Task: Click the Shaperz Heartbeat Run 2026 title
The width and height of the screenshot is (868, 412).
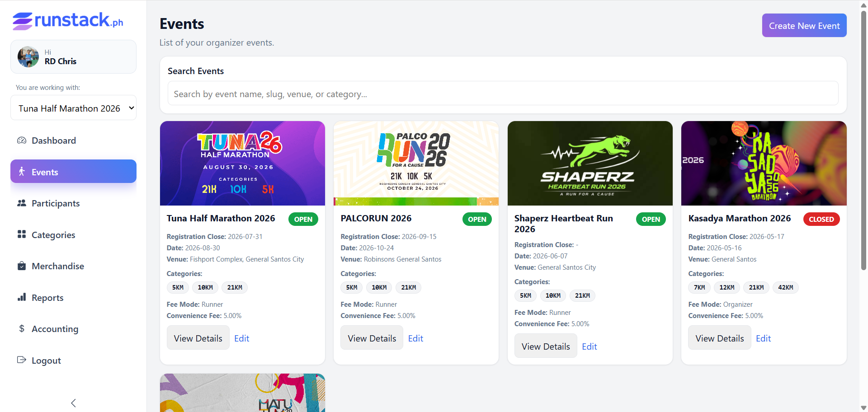Action: pyautogui.click(x=564, y=224)
